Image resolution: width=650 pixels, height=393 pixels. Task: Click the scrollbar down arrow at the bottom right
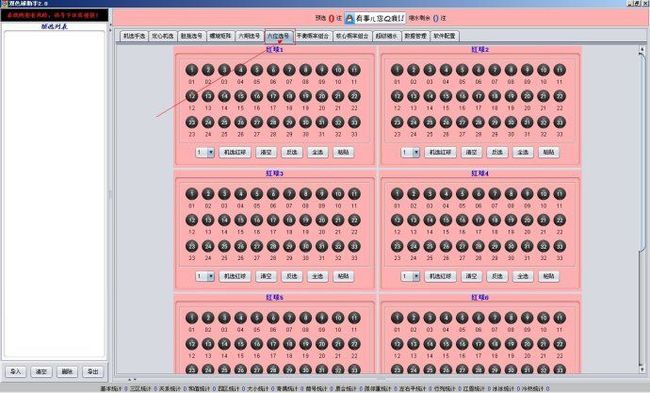642,369
